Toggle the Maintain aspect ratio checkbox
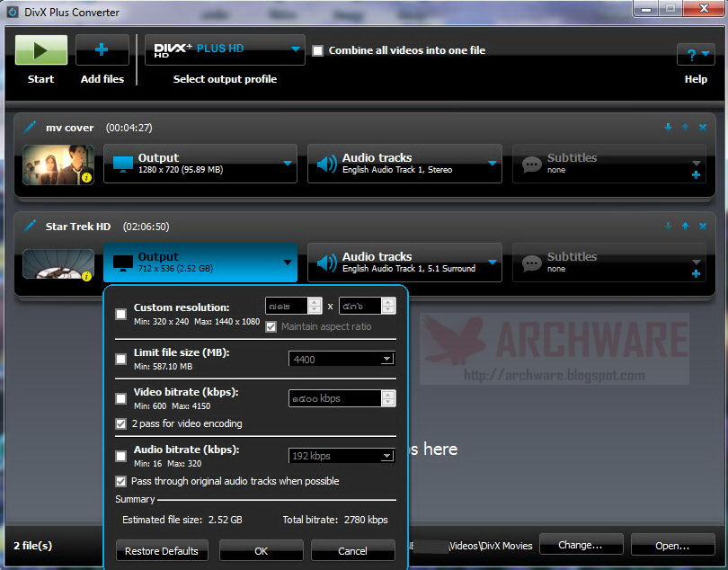 pyautogui.click(x=271, y=326)
